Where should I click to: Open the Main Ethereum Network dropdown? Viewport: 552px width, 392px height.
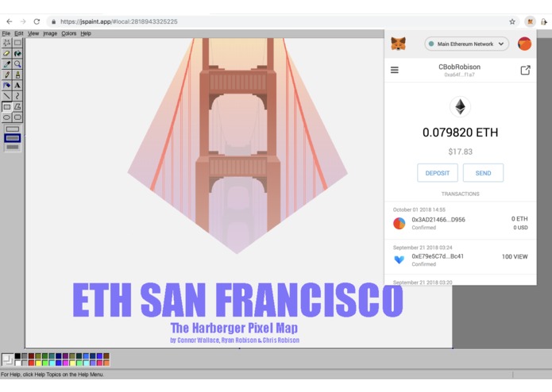(x=466, y=44)
